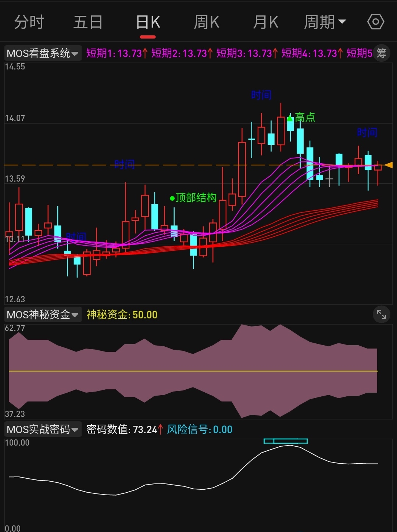Viewport: 397px width, 532px height.
Task: Open the MOS神秘资金 indicator dropdown
Action: pyautogui.click(x=43, y=315)
